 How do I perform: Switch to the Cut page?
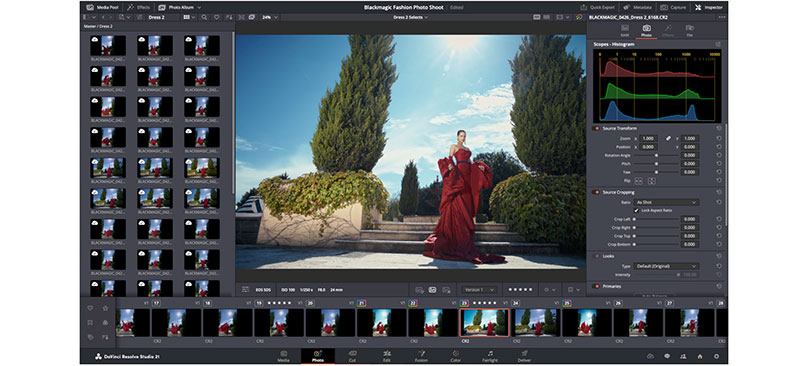[x=352, y=355]
